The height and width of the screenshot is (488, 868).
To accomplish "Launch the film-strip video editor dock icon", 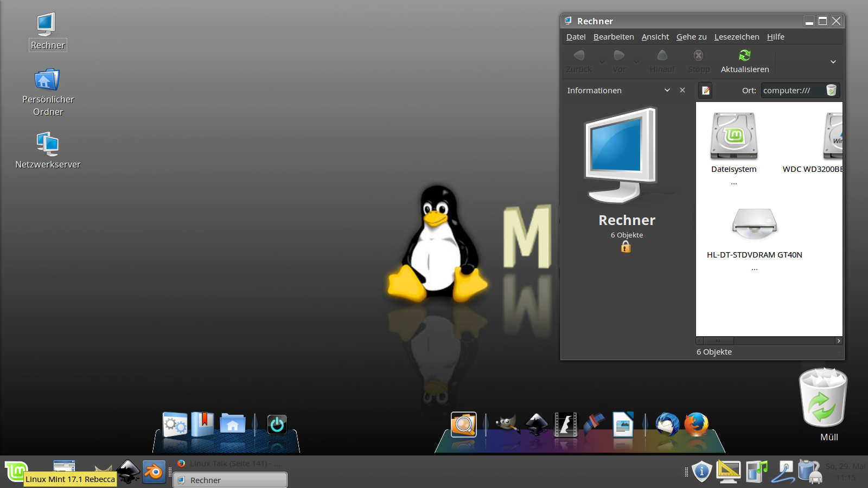I will 565,425.
